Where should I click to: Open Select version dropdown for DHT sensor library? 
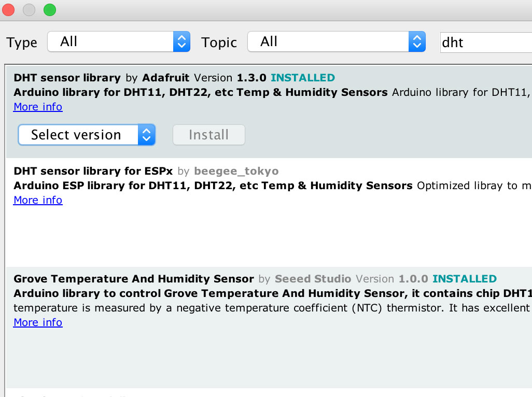(87, 135)
